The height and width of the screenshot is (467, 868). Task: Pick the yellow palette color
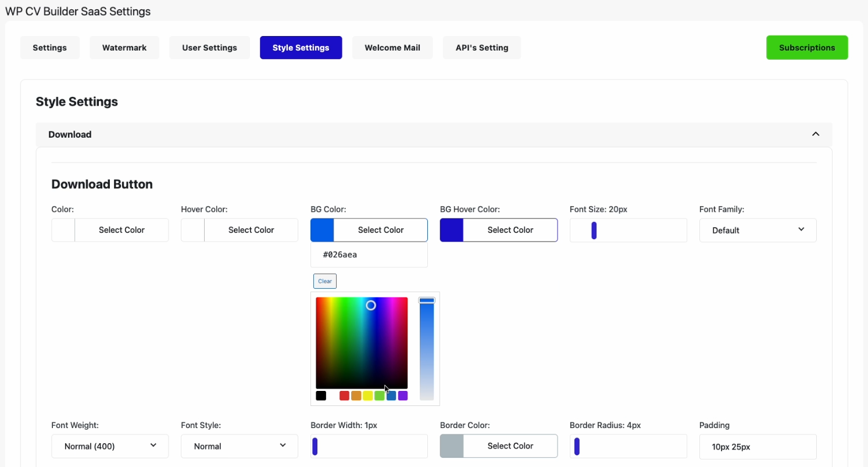coord(367,396)
